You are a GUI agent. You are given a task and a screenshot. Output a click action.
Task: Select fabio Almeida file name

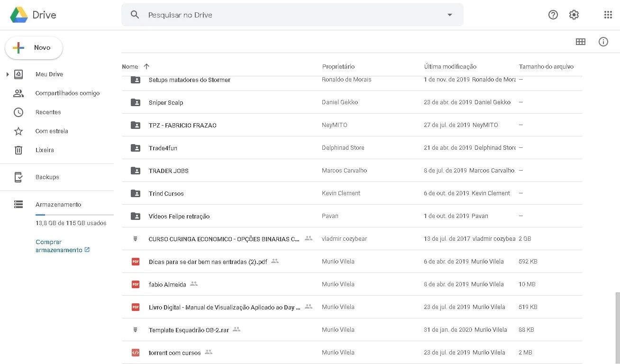[167, 285]
